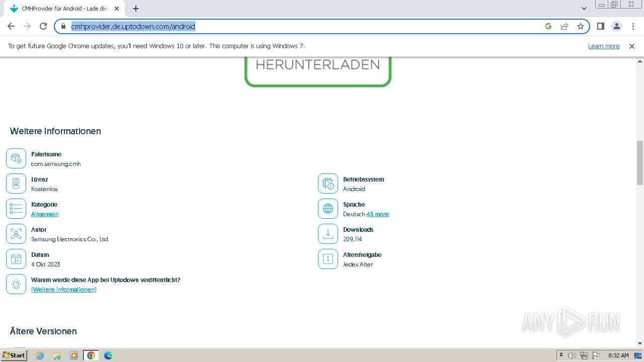Click the Datum calendar icon

[16, 259]
